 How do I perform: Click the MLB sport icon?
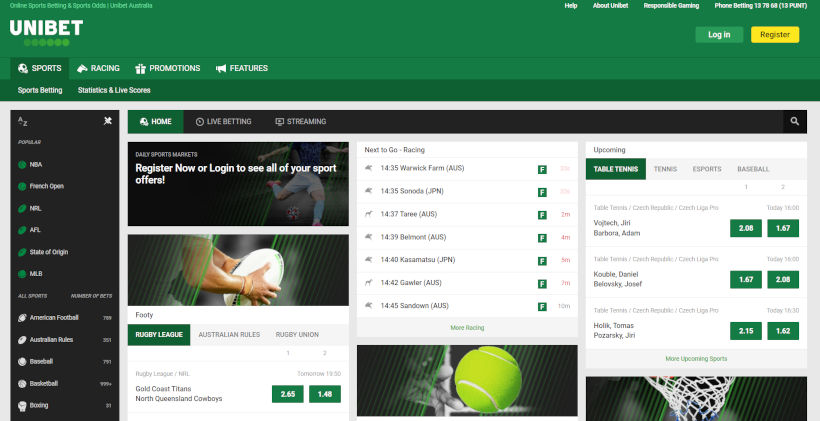[22, 274]
